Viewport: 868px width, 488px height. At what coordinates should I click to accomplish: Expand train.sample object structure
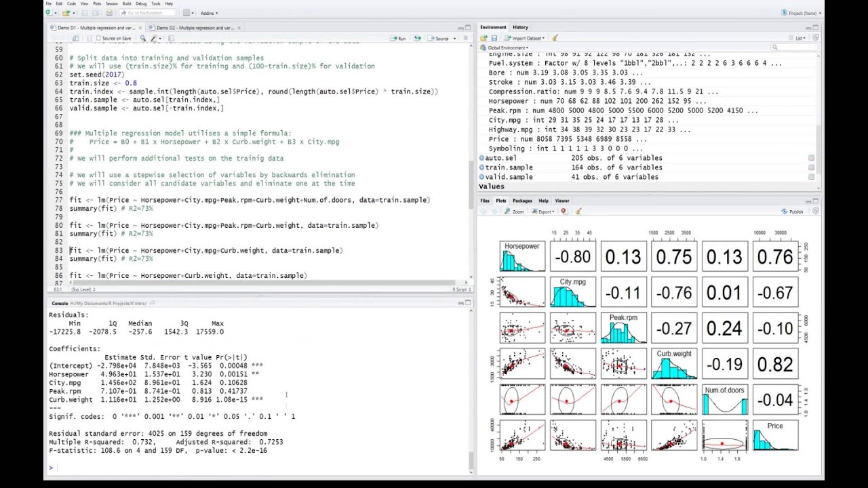coord(482,167)
